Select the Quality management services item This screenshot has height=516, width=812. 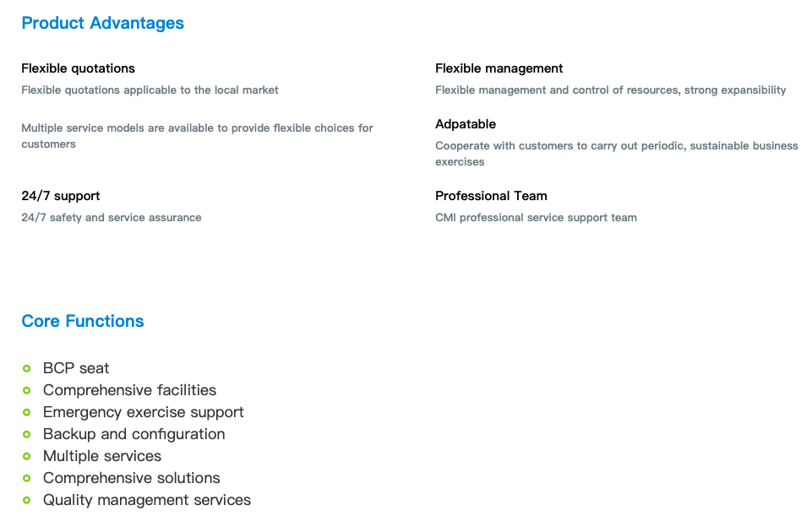coord(147,500)
